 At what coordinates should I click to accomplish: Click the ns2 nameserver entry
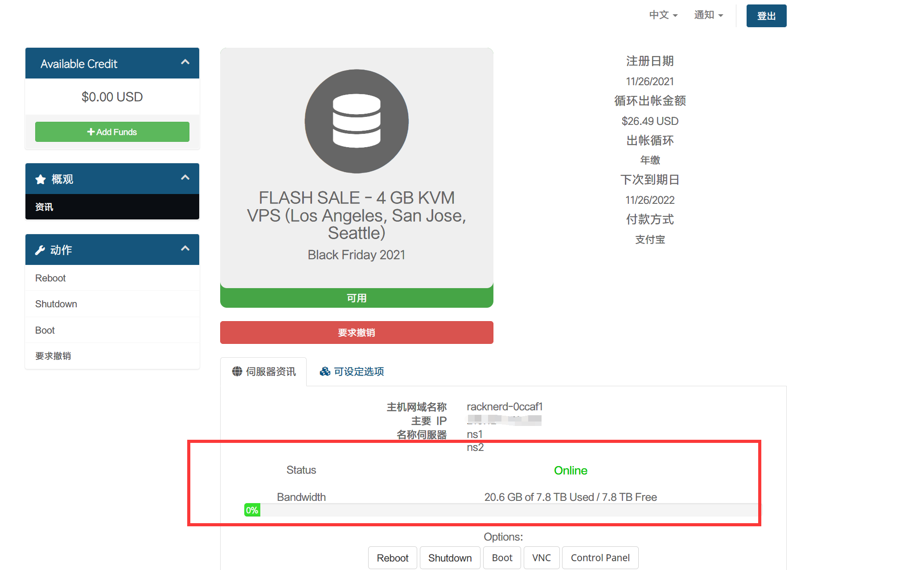pyautogui.click(x=475, y=447)
